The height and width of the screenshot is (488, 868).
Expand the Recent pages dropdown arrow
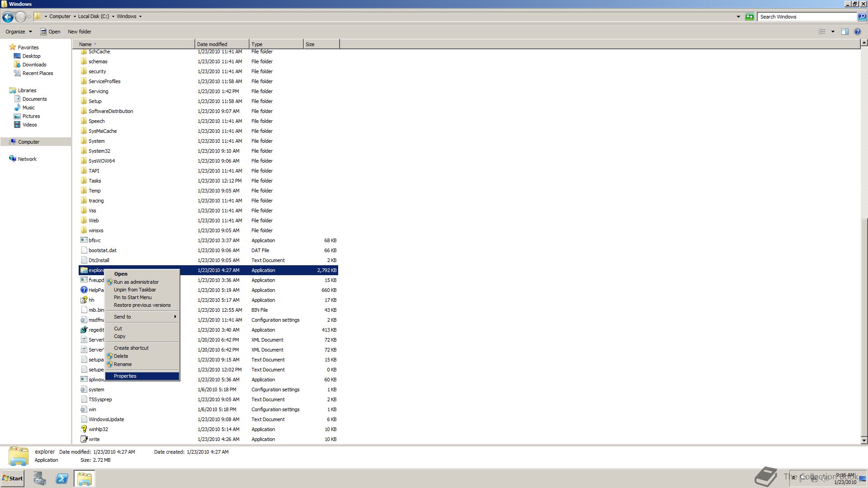(29, 17)
